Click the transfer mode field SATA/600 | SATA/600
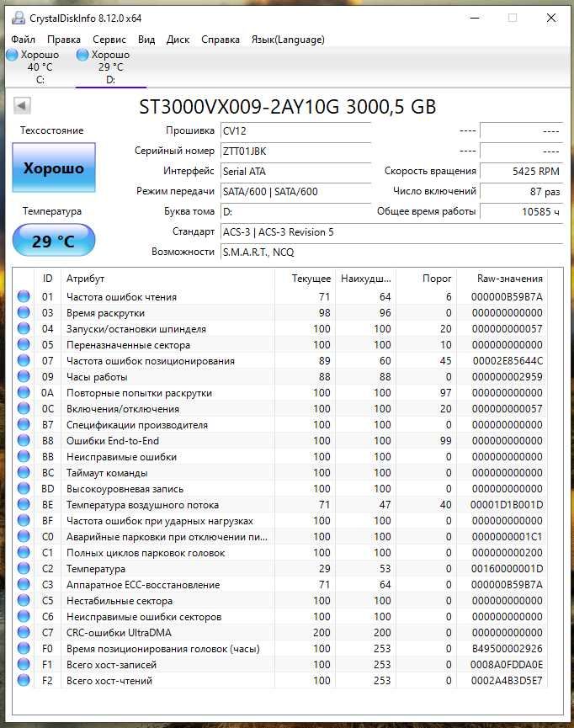Screen dimensions: 574x728 point(295,191)
